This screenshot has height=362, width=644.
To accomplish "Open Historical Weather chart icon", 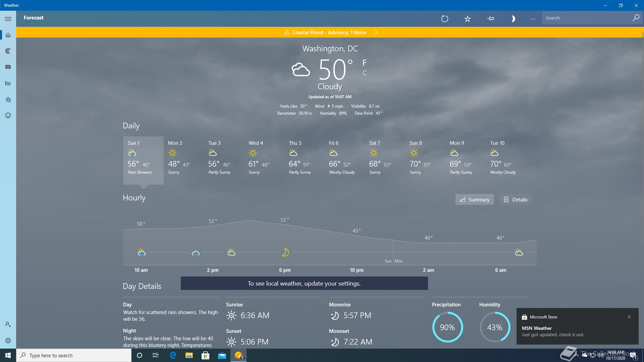I will 8,83.
